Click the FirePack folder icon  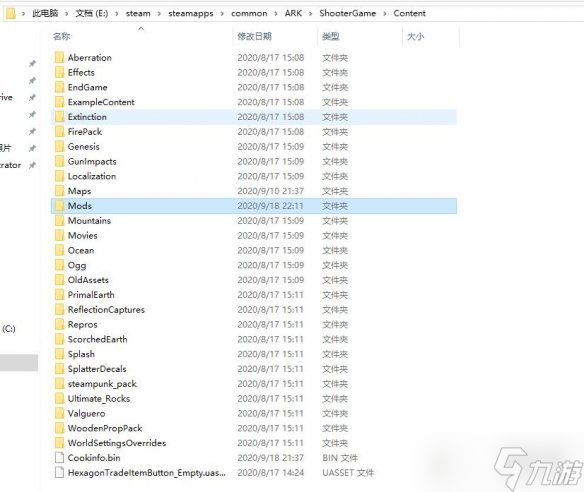pyautogui.click(x=59, y=131)
